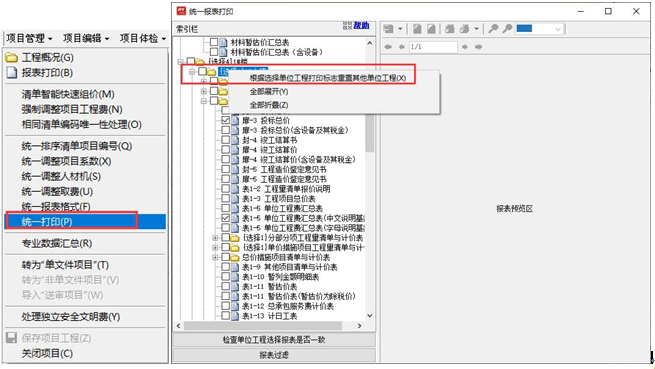This screenshot has height=369, width=655.
Task: Open the zoom level combo box
Action: point(539,29)
